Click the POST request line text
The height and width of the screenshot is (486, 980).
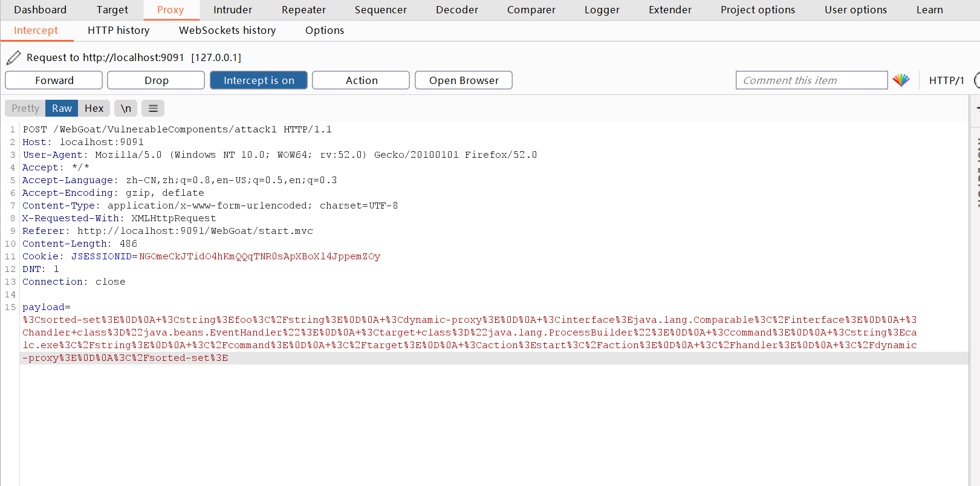point(177,129)
